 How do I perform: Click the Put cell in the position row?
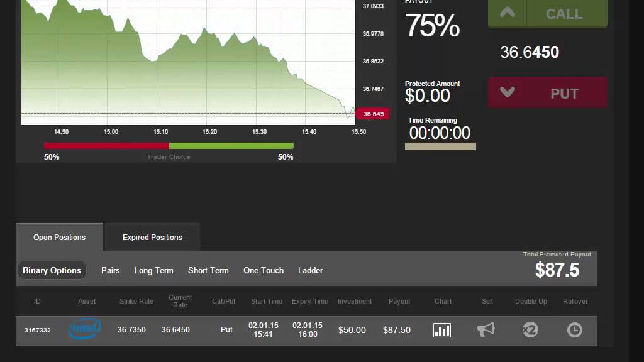226,330
